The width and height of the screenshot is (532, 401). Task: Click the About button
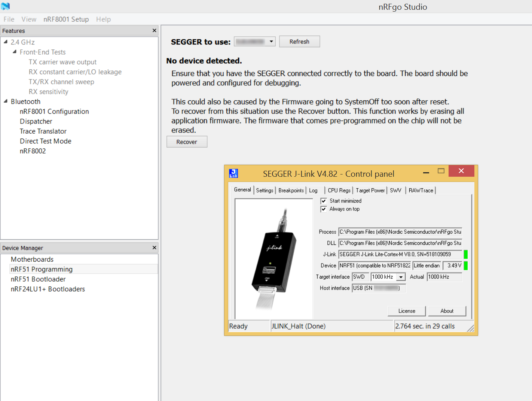(447, 311)
